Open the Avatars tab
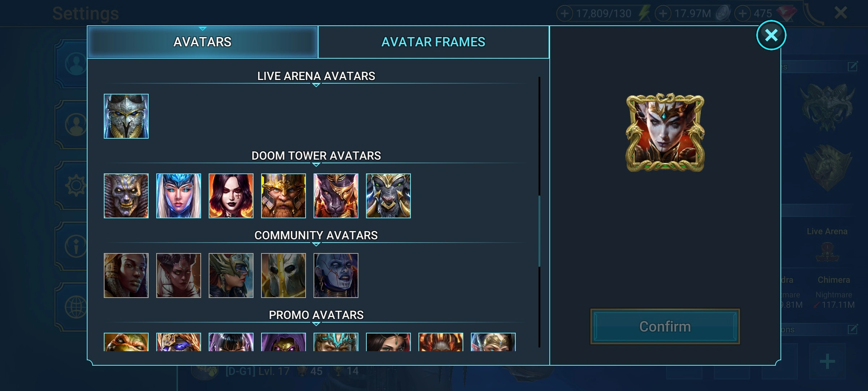This screenshot has height=391, width=868. click(203, 42)
